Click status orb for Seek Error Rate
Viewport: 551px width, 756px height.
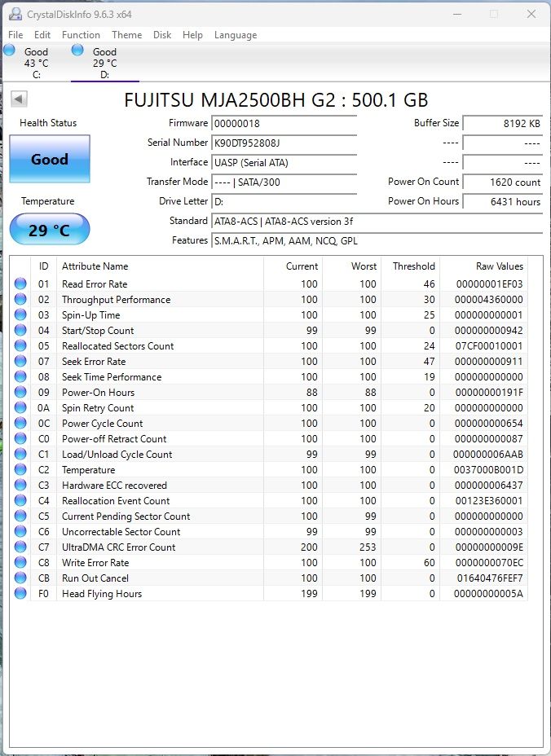[x=20, y=361]
